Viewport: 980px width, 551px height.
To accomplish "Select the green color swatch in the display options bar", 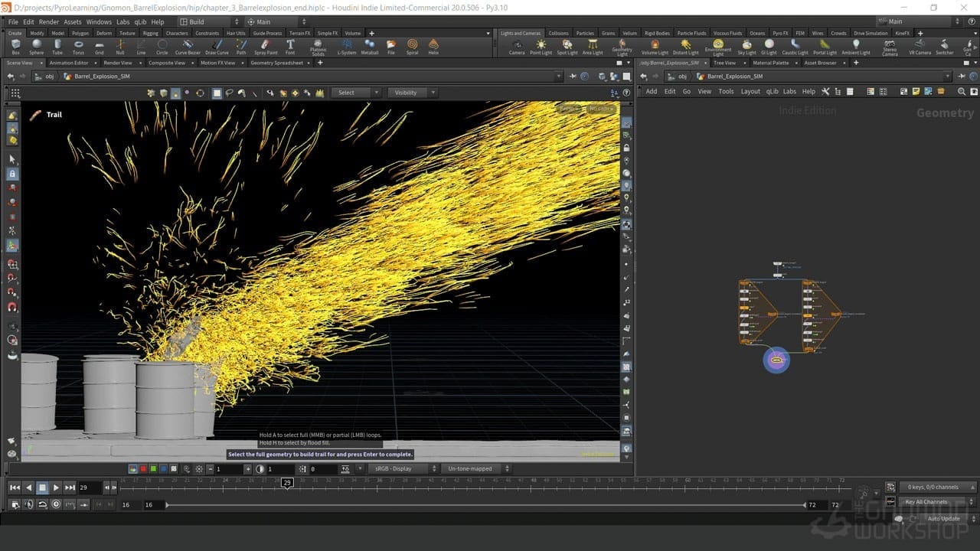I will (x=152, y=468).
